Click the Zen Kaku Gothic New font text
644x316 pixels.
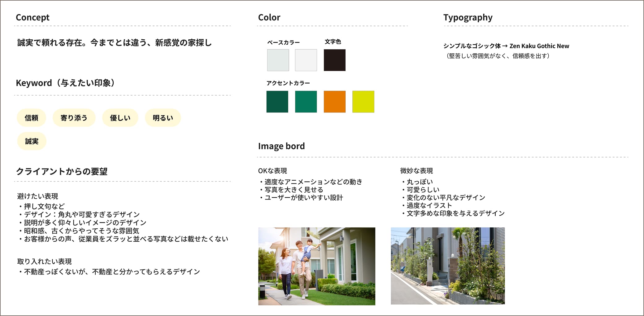pos(539,46)
